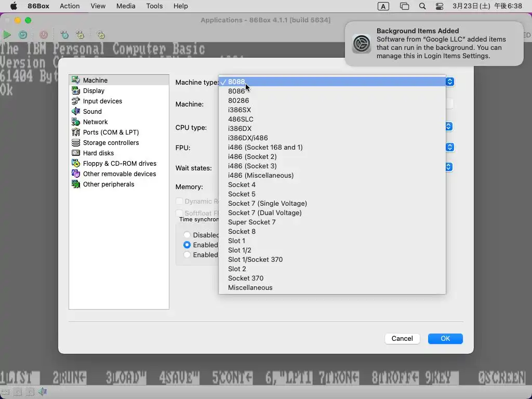
Task: Select the currently selected Enabled radio button
Action: (x=187, y=245)
